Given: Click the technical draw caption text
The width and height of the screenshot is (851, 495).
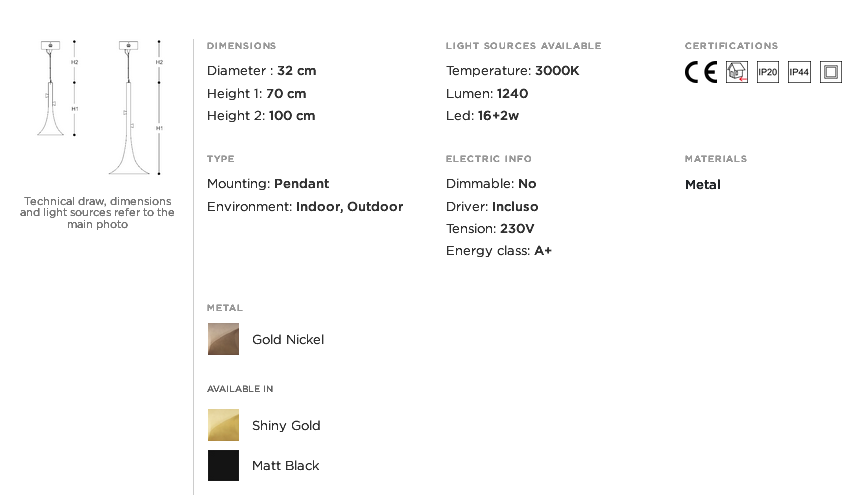Looking at the screenshot, I should [97, 213].
